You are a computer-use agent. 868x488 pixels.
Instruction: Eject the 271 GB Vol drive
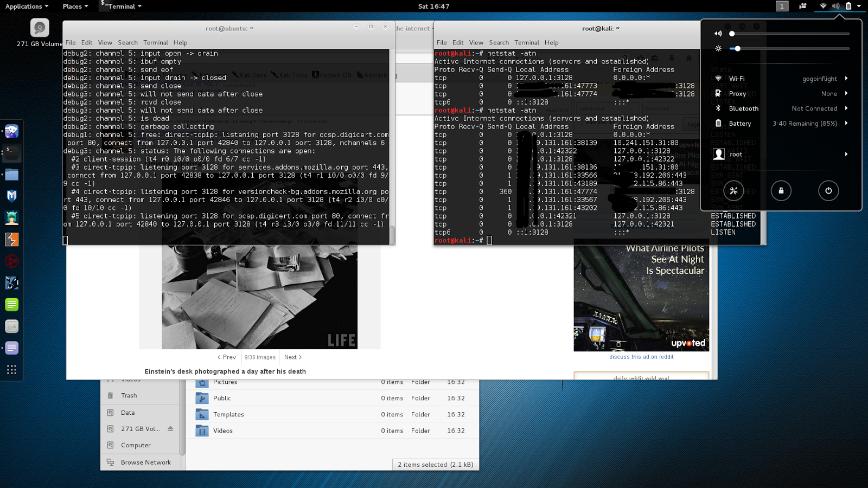coord(170,429)
